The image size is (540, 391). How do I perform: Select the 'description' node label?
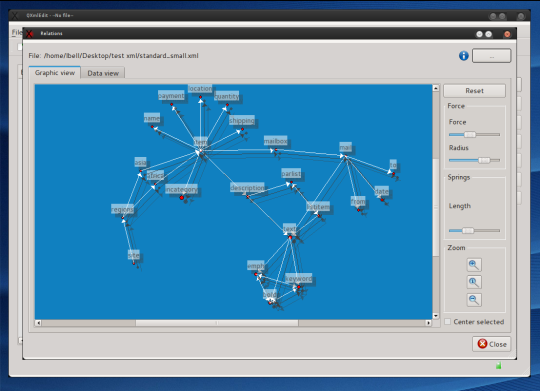pyautogui.click(x=247, y=187)
